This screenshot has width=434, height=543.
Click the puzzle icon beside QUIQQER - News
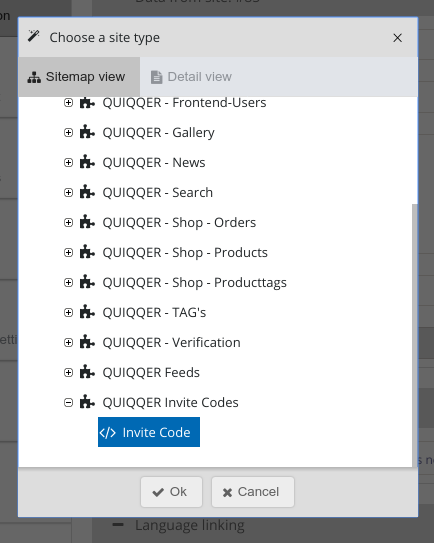coord(87,162)
